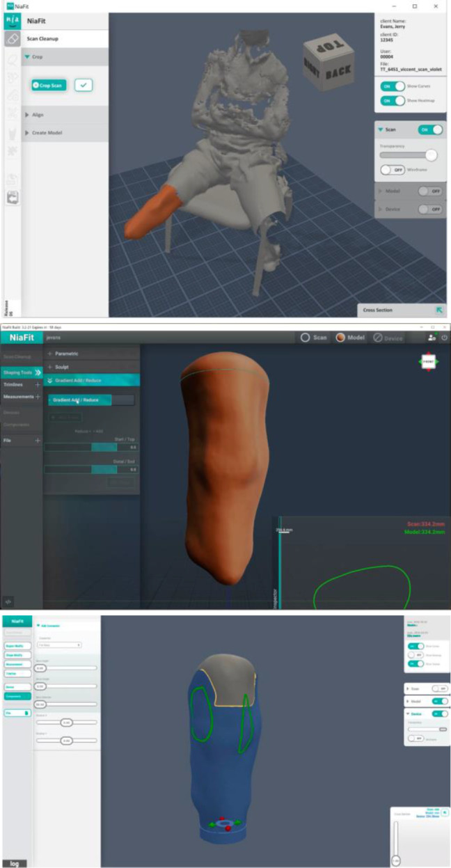Click the Shaping Tools chevron icon, dark window

38,372
